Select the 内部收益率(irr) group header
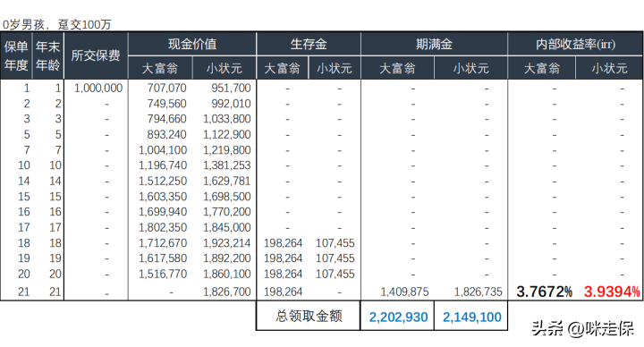Screen dimensions: 644x347 tap(575, 44)
